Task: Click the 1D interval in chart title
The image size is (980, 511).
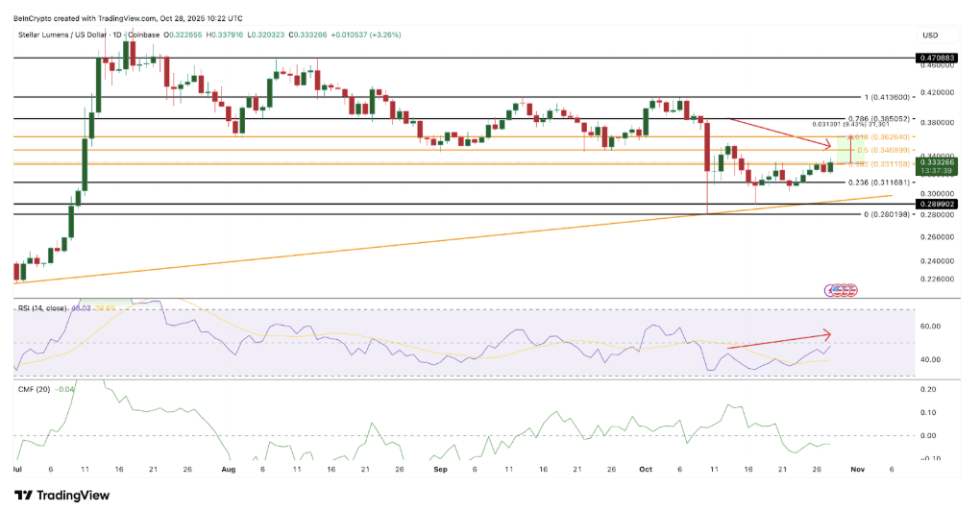Action: (120, 35)
